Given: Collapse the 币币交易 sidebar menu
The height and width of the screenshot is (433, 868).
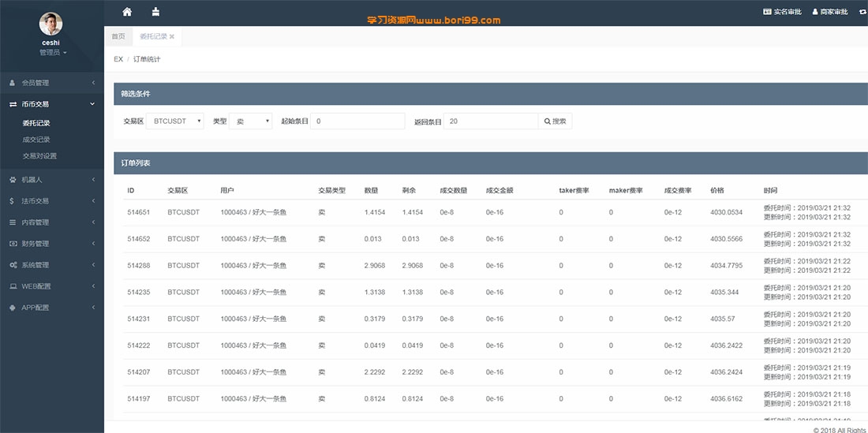Looking at the screenshot, I should click(x=52, y=104).
